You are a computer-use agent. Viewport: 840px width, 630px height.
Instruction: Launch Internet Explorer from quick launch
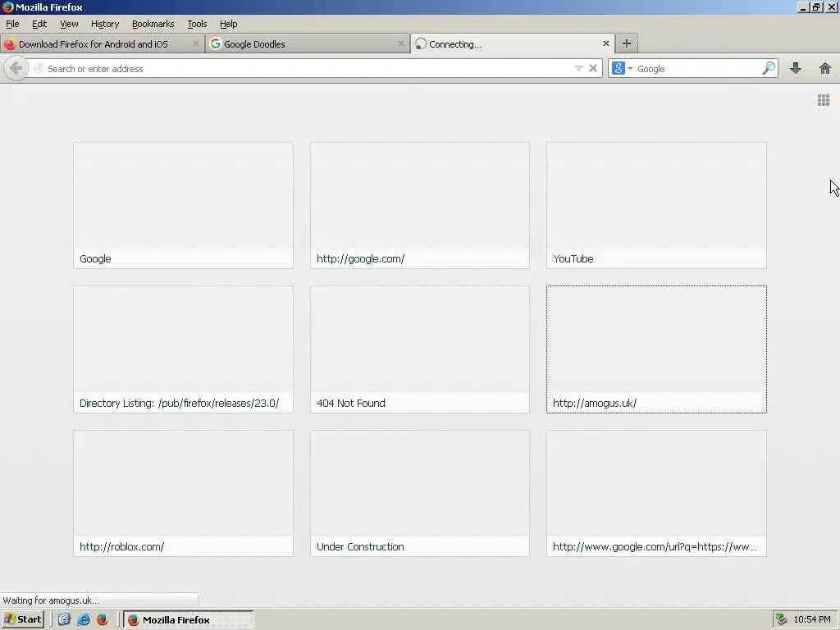point(84,619)
